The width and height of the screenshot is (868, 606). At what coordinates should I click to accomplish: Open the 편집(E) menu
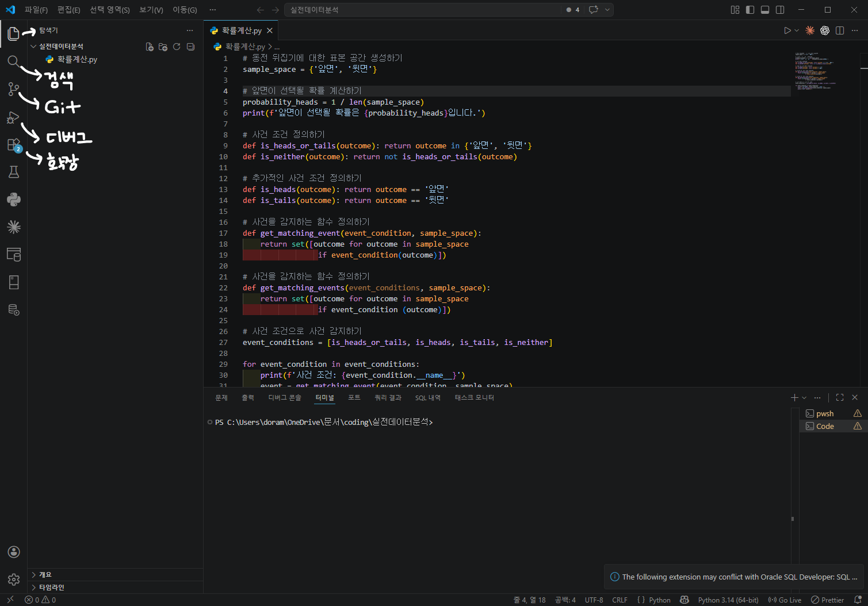point(69,10)
